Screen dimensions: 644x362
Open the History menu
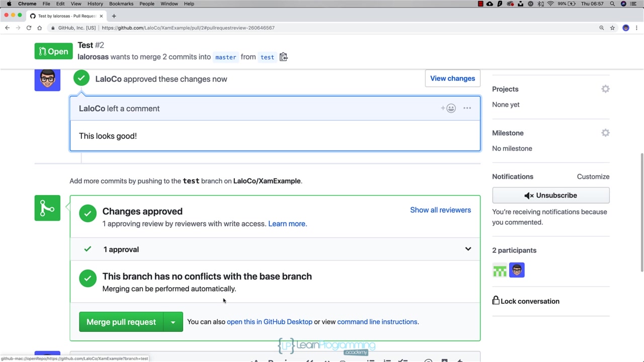(x=95, y=4)
